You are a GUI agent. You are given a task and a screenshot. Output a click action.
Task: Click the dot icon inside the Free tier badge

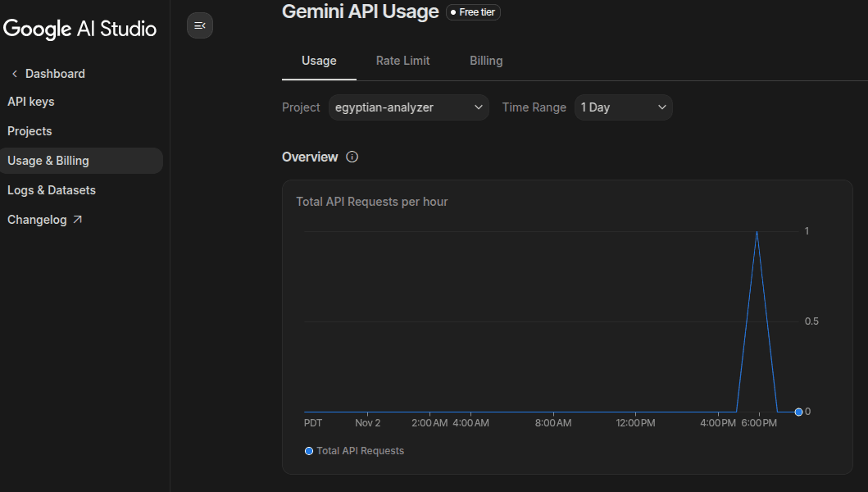coord(453,13)
